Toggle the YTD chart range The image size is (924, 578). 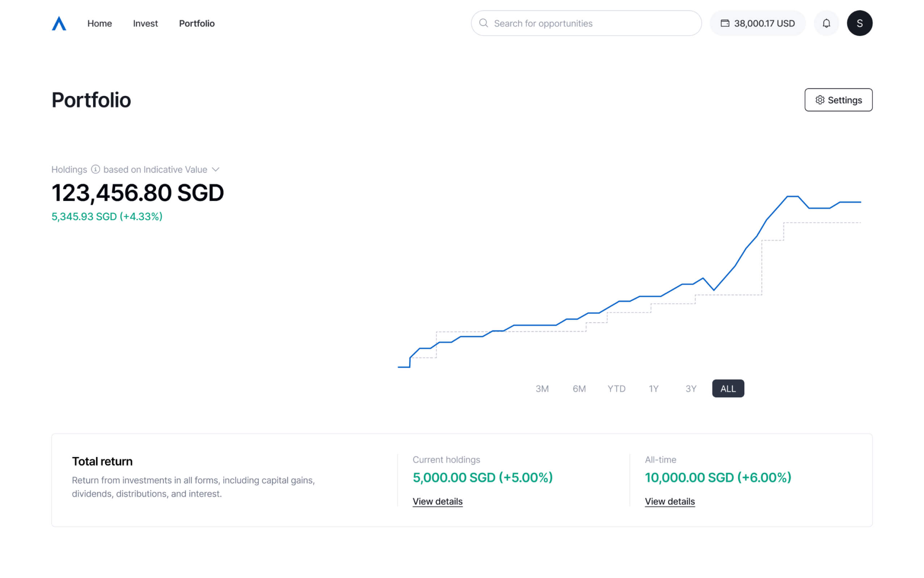tap(616, 388)
